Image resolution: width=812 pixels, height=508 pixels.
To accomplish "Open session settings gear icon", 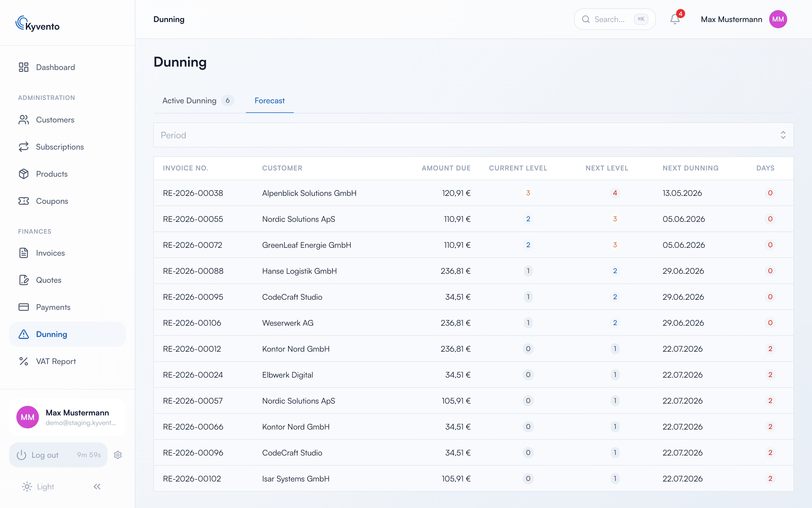I will [x=118, y=455].
